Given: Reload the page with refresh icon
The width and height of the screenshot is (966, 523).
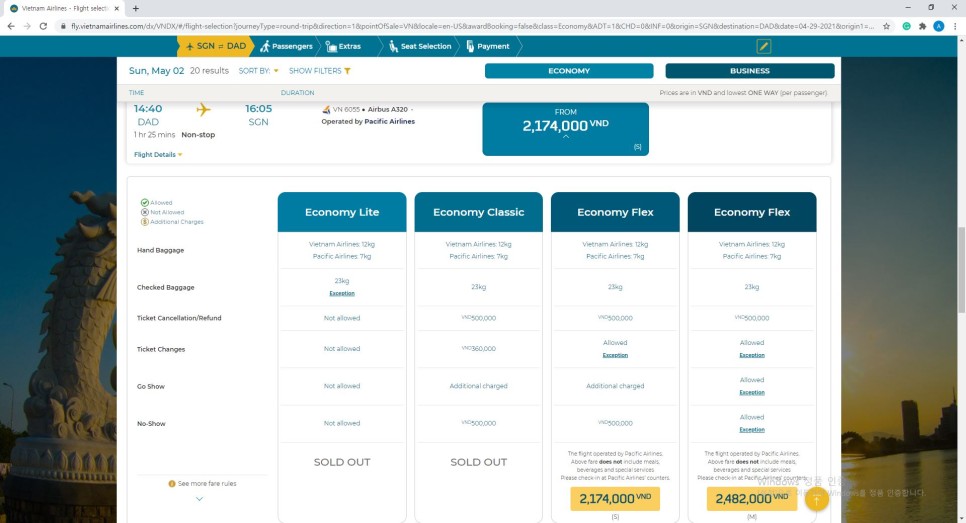Looking at the screenshot, I should (x=43, y=26).
